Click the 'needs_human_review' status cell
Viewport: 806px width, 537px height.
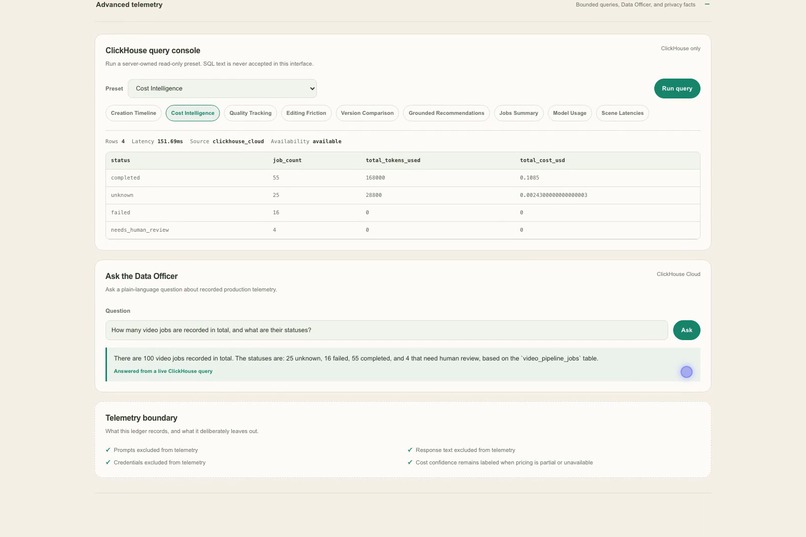coord(140,230)
